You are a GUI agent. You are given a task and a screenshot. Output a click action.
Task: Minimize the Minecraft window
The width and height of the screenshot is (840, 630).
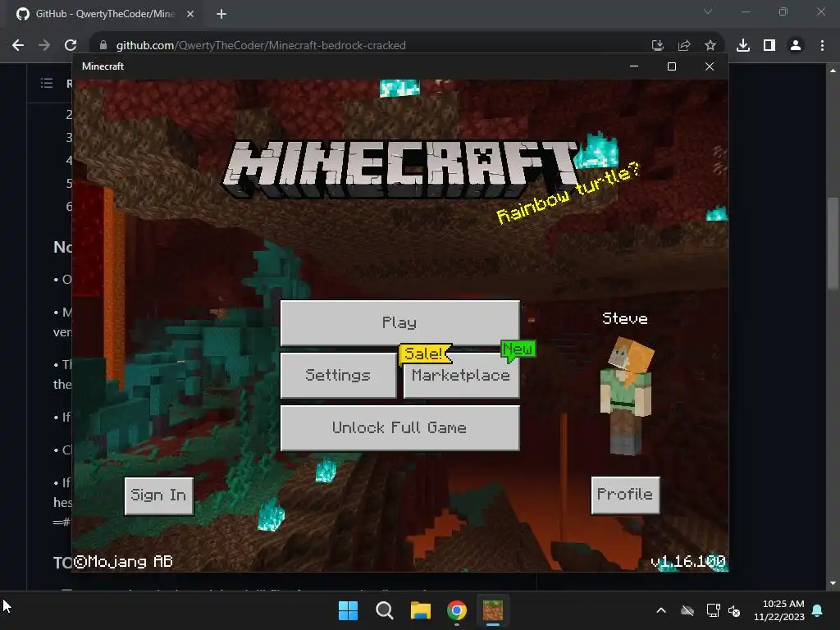[x=634, y=66]
